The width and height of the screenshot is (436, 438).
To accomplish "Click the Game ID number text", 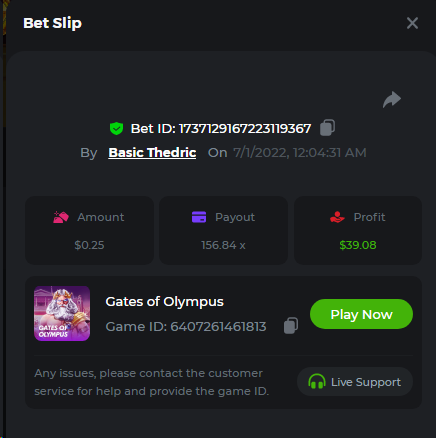I will [218, 327].
